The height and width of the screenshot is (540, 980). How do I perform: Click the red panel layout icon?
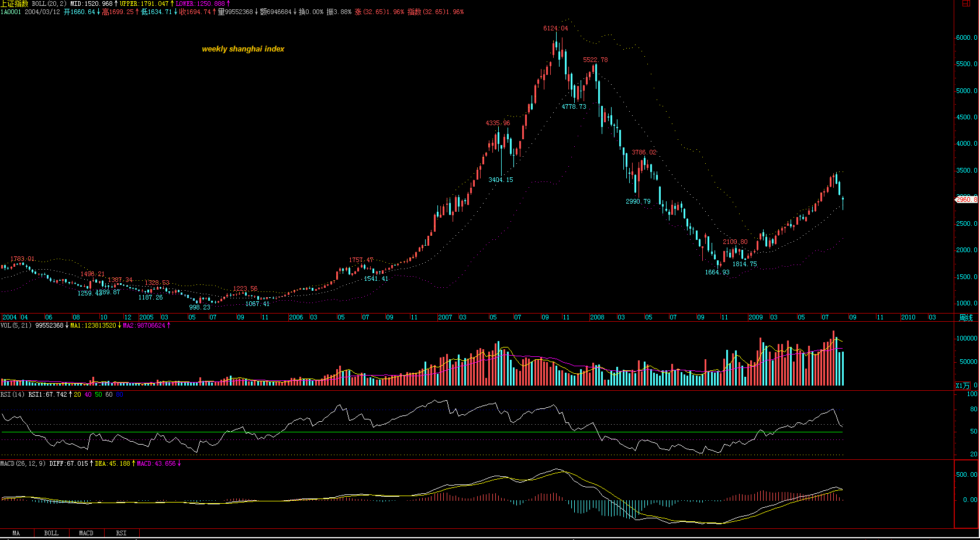tap(966, 4)
